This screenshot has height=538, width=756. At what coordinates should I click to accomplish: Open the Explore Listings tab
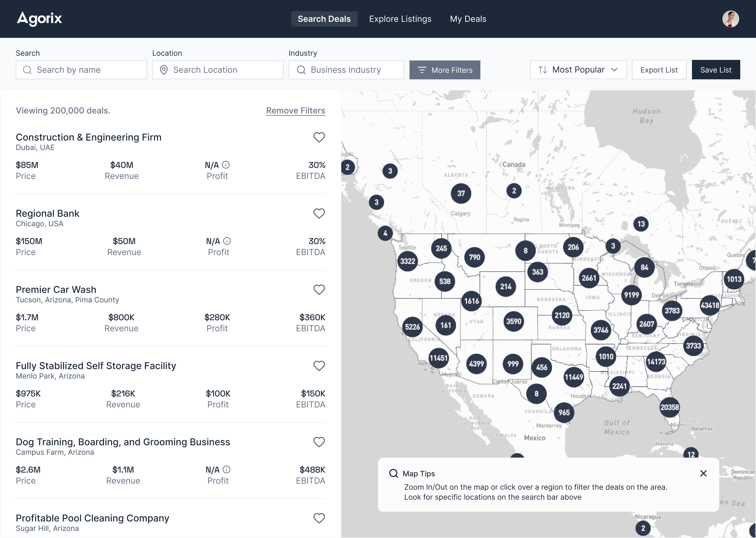pos(400,19)
